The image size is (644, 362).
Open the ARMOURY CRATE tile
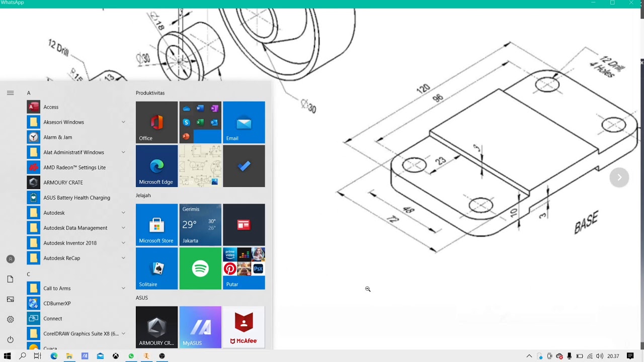(156, 327)
